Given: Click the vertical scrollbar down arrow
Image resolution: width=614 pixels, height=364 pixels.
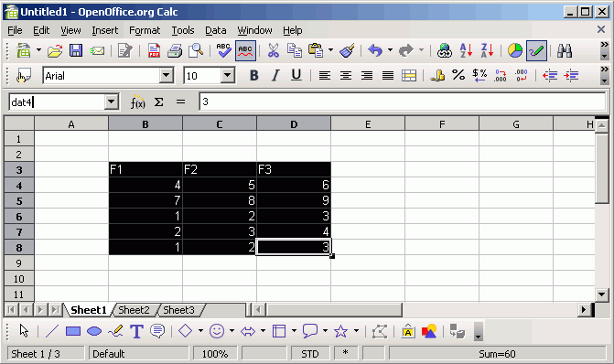Looking at the screenshot, I should tap(601, 294).
